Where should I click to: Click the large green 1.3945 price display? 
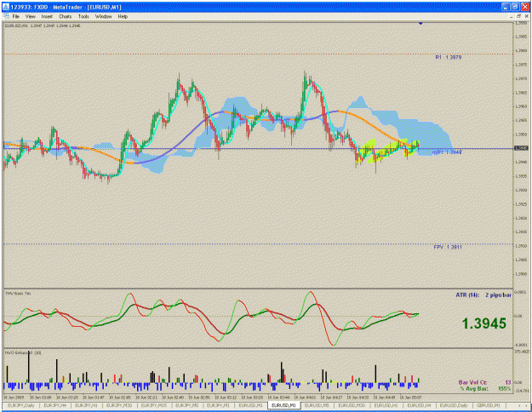tap(484, 323)
